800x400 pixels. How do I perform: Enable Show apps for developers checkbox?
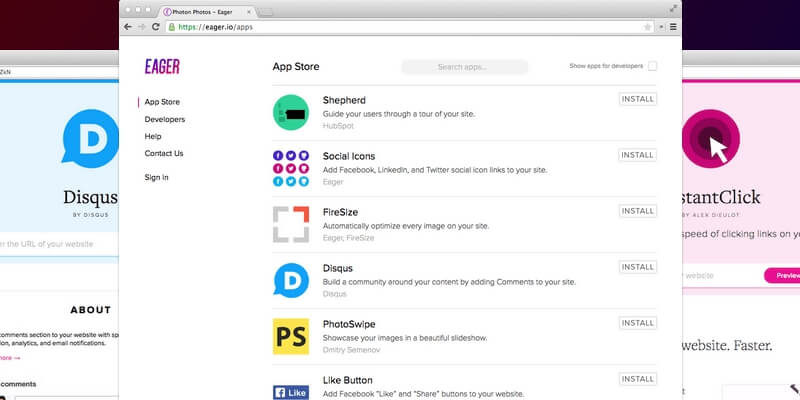652,67
